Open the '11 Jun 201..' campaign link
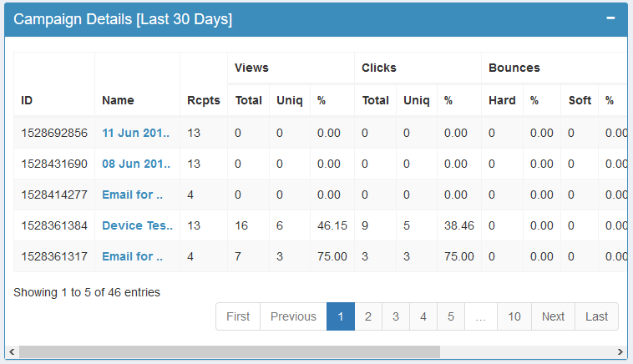The height and width of the screenshot is (364, 633). (x=137, y=133)
